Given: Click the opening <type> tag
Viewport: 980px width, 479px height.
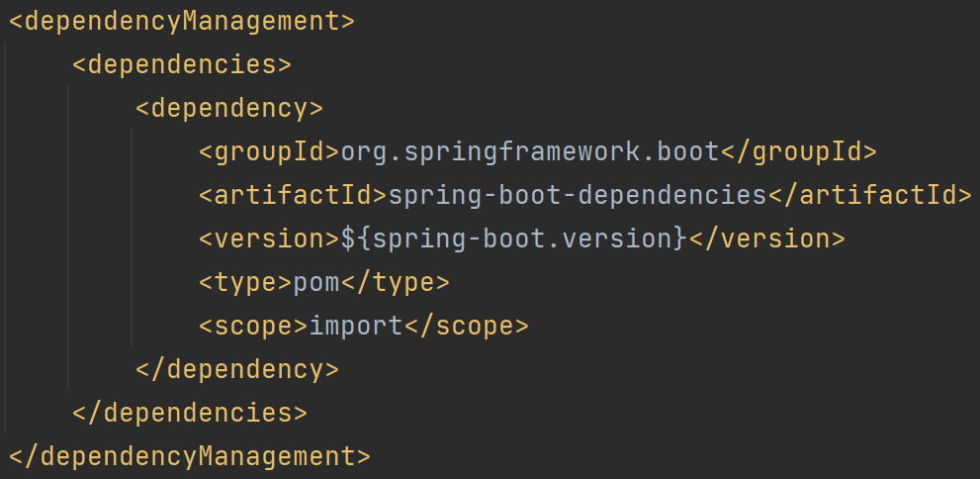Looking at the screenshot, I should click(245, 283).
